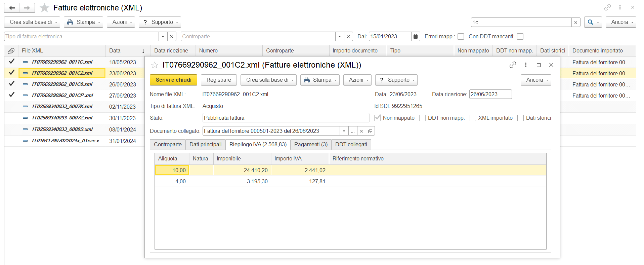
Task: Toggle Non mappato checkbox in dialog
Action: pyautogui.click(x=378, y=118)
